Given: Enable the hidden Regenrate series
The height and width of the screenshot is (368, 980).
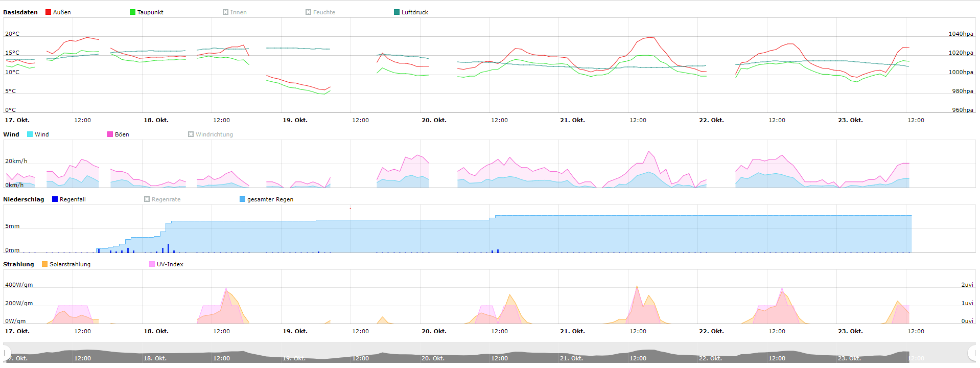Looking at the screenshot, I should tap(162, 199).
